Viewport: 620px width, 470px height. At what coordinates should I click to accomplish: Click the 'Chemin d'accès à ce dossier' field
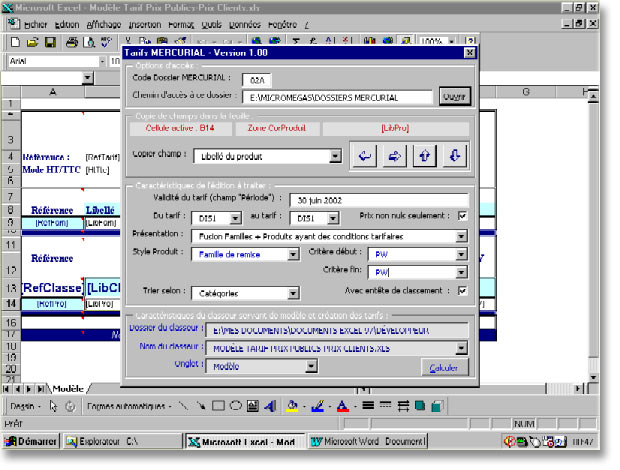[338, 98]
